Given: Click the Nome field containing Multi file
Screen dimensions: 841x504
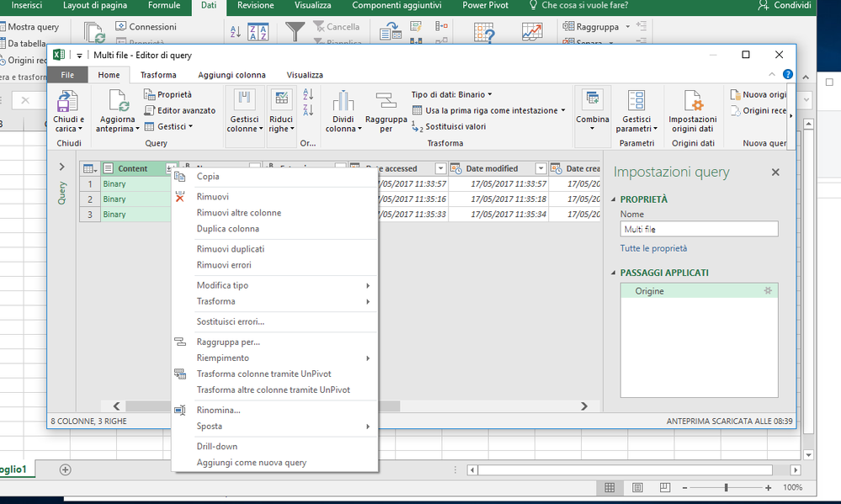Looking at the screenshot, I should [699, 229].
